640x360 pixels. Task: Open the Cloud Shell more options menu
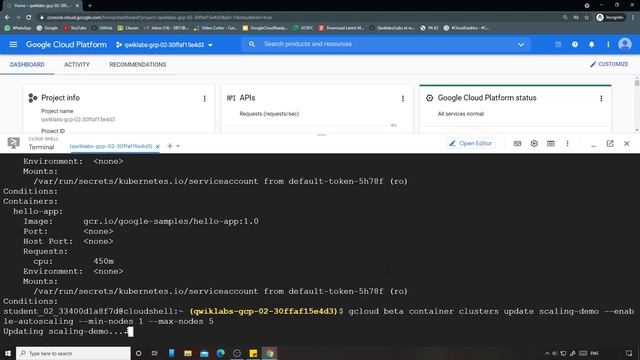(x=567, y=144)
